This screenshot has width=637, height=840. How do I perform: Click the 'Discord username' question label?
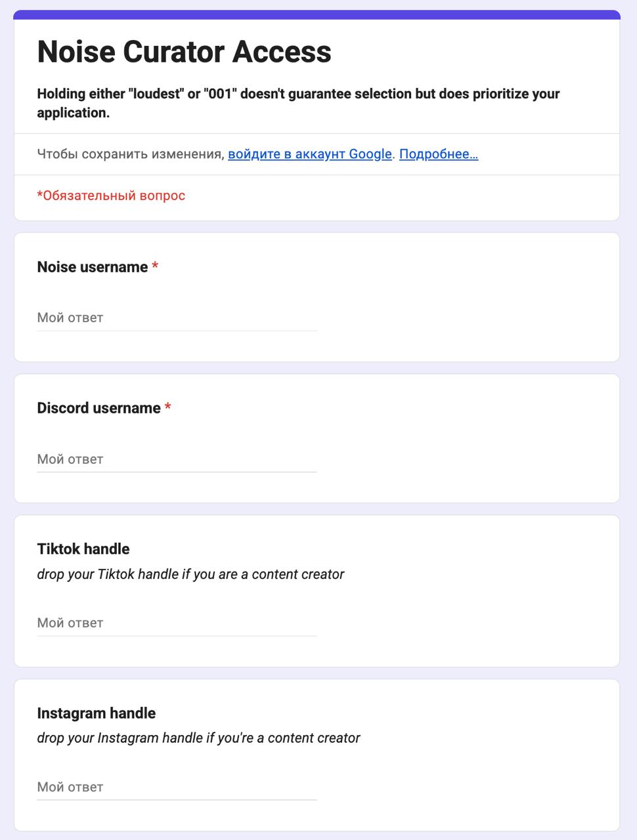(99, 408)
